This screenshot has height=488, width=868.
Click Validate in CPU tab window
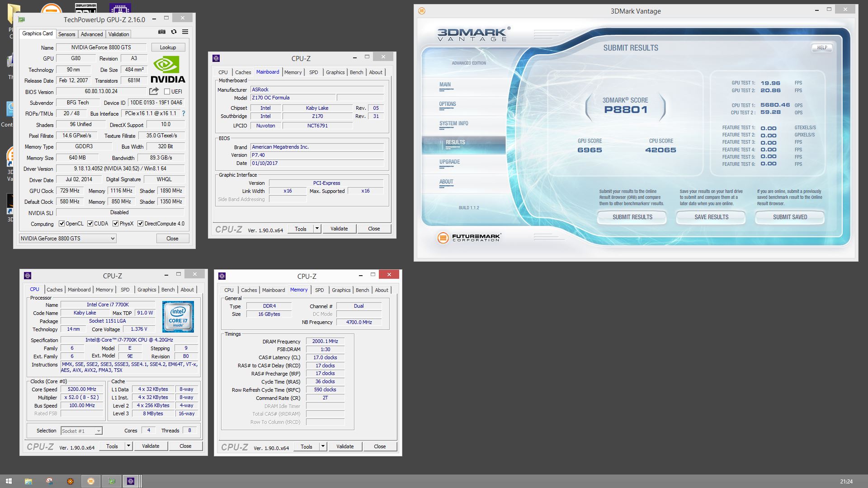(x=151, y=446)
